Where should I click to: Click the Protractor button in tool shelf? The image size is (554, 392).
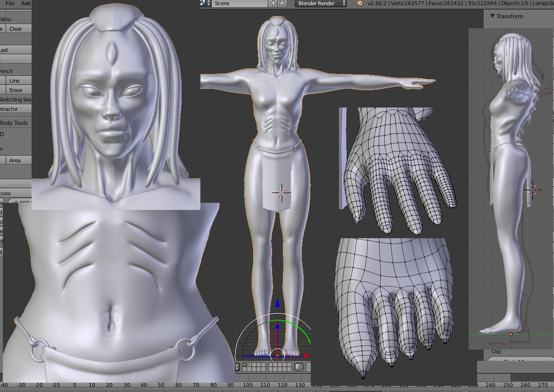point(16,109)
